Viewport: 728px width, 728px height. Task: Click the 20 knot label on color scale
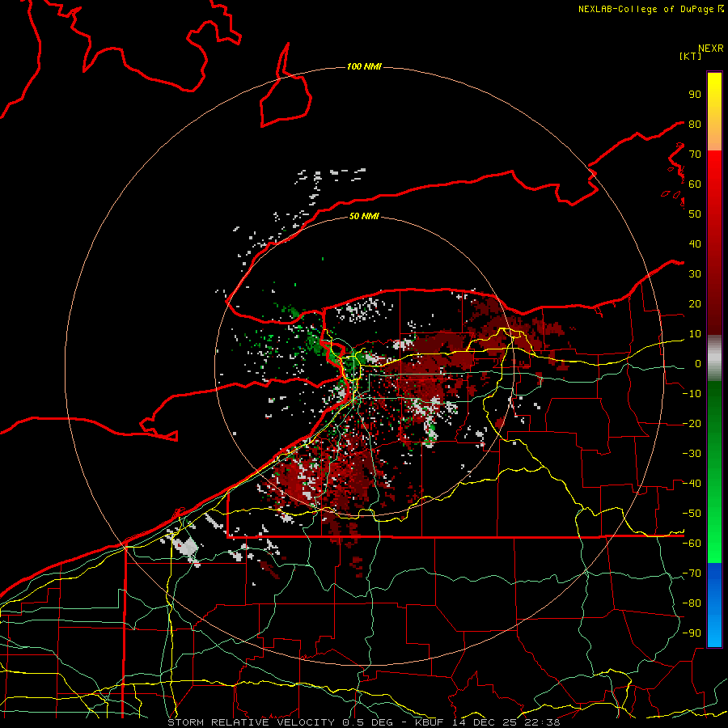click(x=695, y=304)
